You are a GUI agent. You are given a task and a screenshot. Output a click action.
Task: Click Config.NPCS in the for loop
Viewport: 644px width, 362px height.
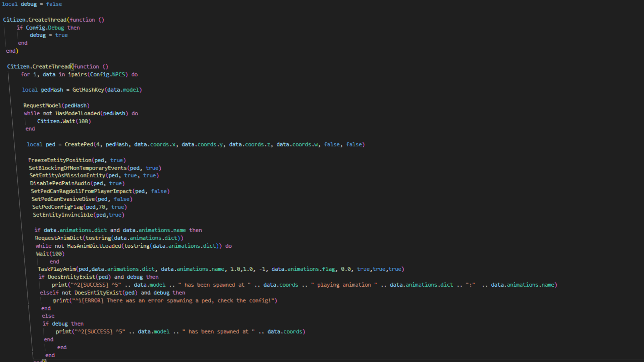click(108, 74)
